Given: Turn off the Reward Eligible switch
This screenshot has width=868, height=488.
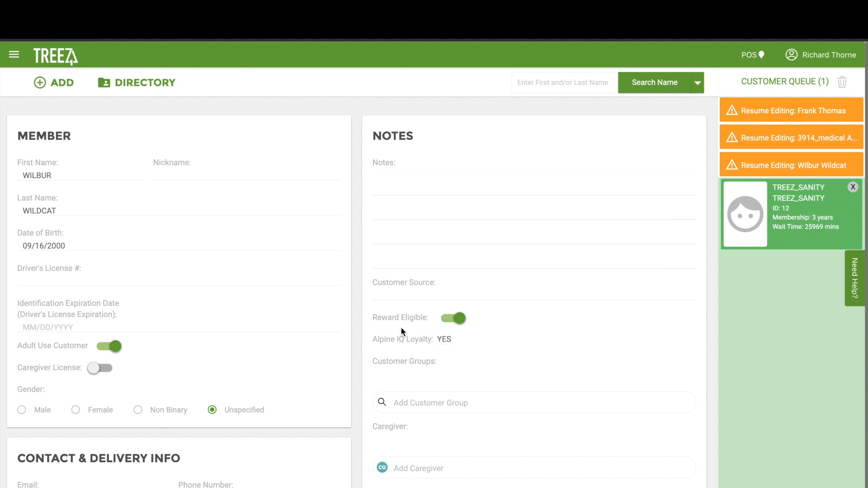Looking at the screenshot, I should pyautogui.click(x=453, y=318).
